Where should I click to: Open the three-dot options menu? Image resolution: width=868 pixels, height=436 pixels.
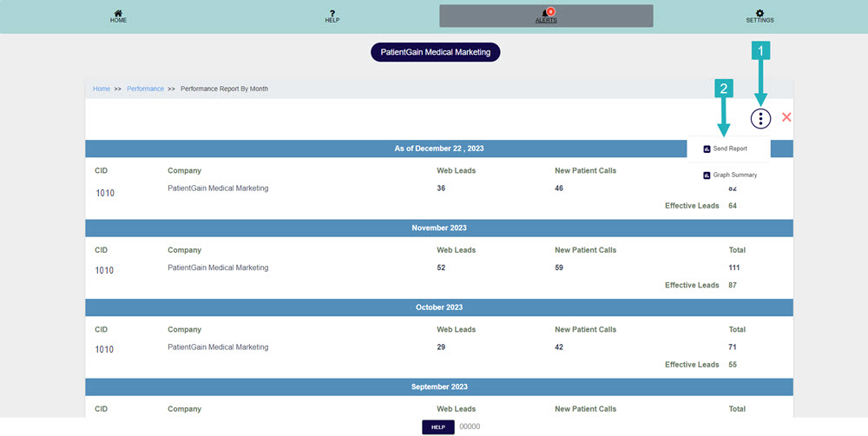click(760, 118)
